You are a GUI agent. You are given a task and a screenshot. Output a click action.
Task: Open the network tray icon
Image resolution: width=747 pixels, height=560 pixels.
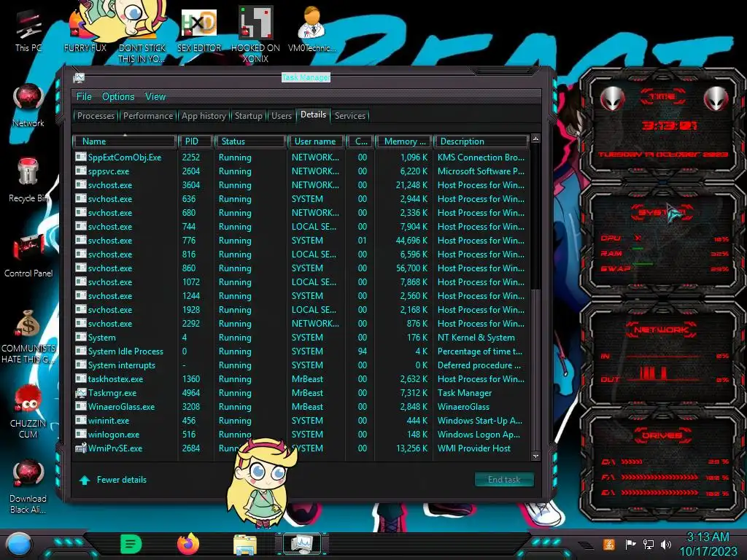[x=648, y=544]
